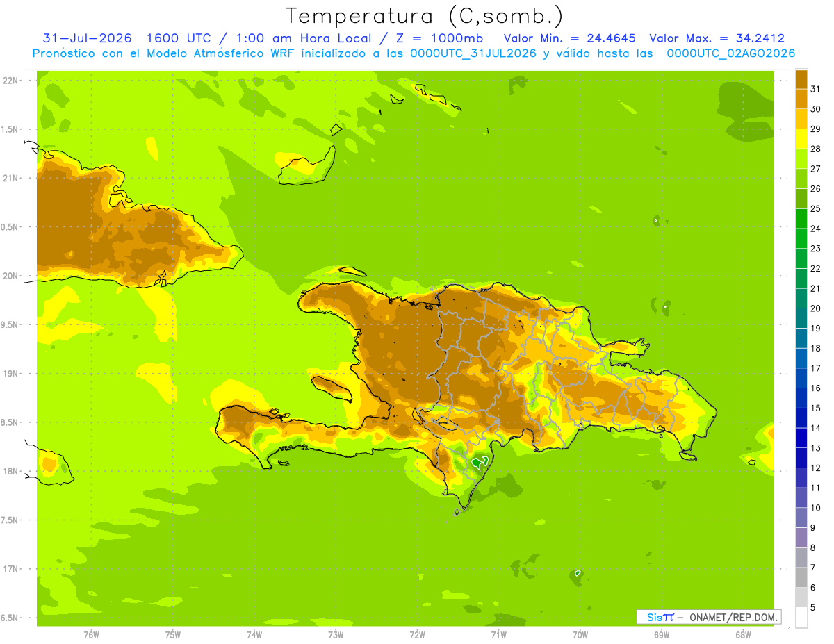This screenshot has width=834, height=644.
Task: Click the '25' value on the color scale
Action: pos(816,208)
